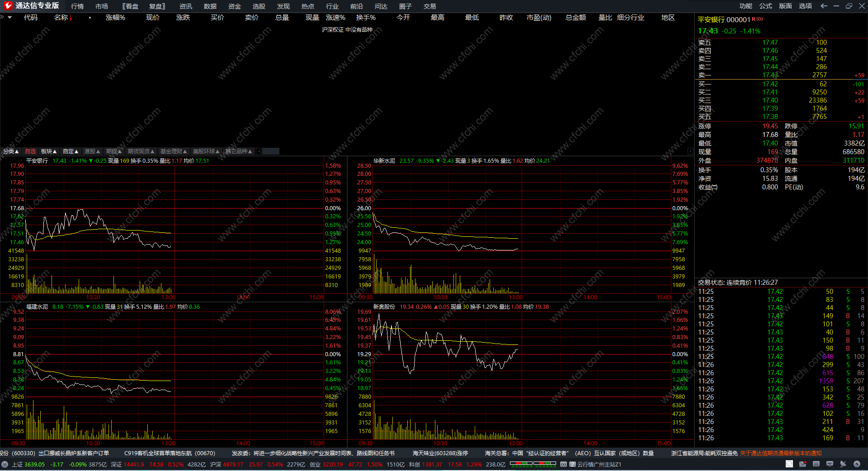Select the 自选 tab
This screenshot has height=471, width=868.
30,151
